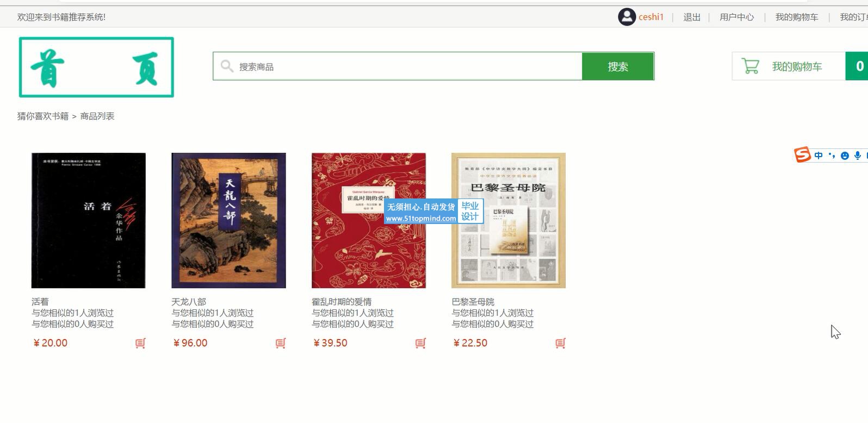Click the green 搜索 button
This screenshot has width=868, height=423.
click(618, 66)
